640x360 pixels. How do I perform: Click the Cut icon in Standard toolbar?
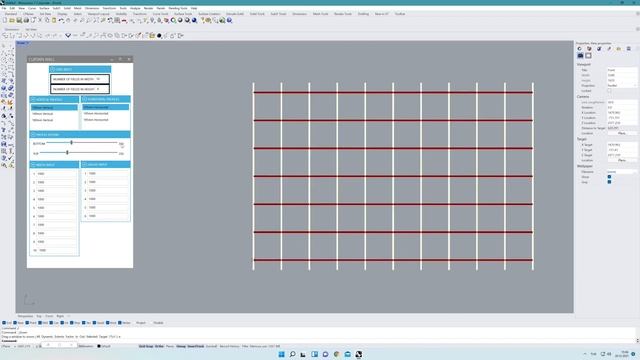40,20
